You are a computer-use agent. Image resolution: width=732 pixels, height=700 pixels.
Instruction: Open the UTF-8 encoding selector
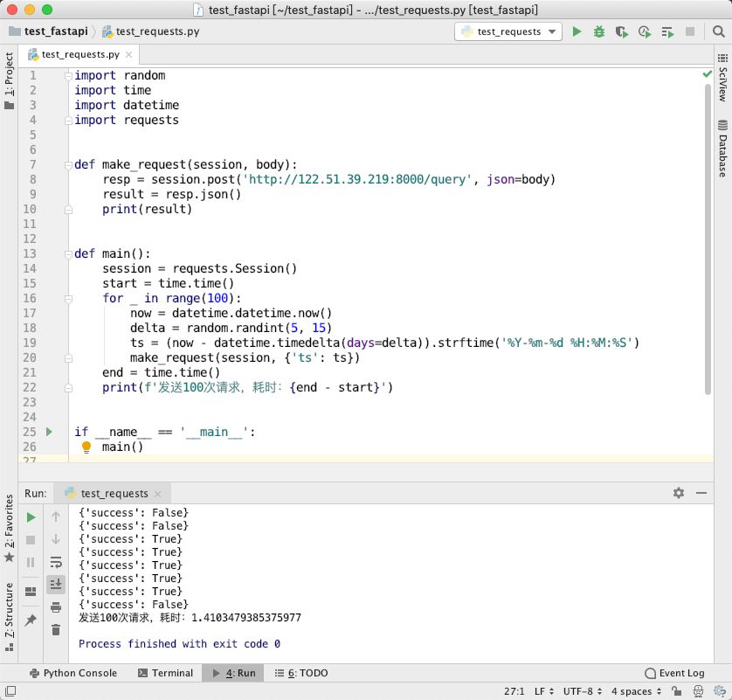(x=583, y=690)
